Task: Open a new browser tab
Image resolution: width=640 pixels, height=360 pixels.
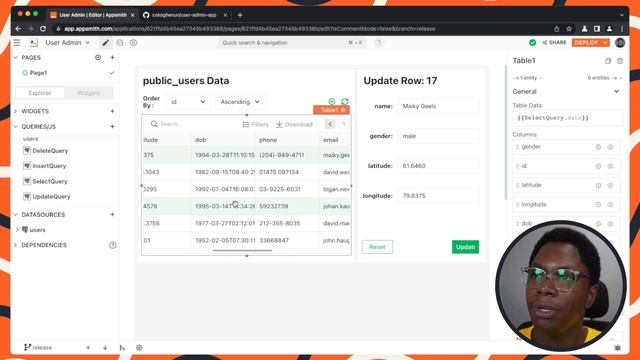Action: point(240,15)
